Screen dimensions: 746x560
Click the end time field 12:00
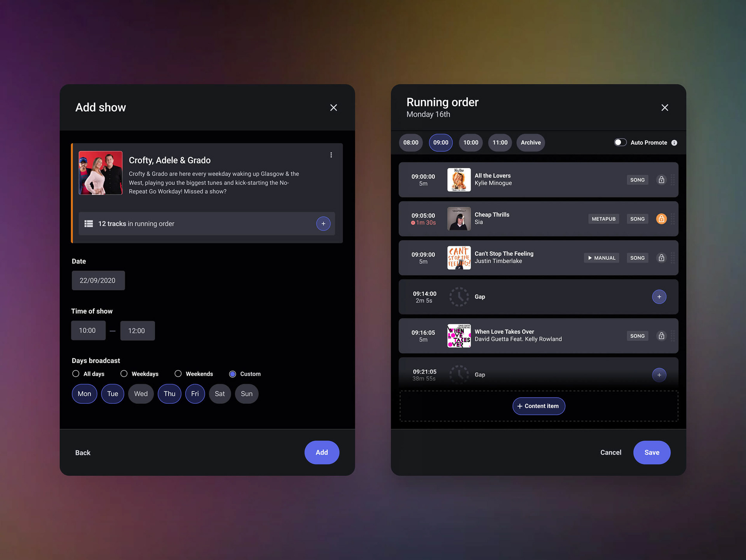[138, 331]
